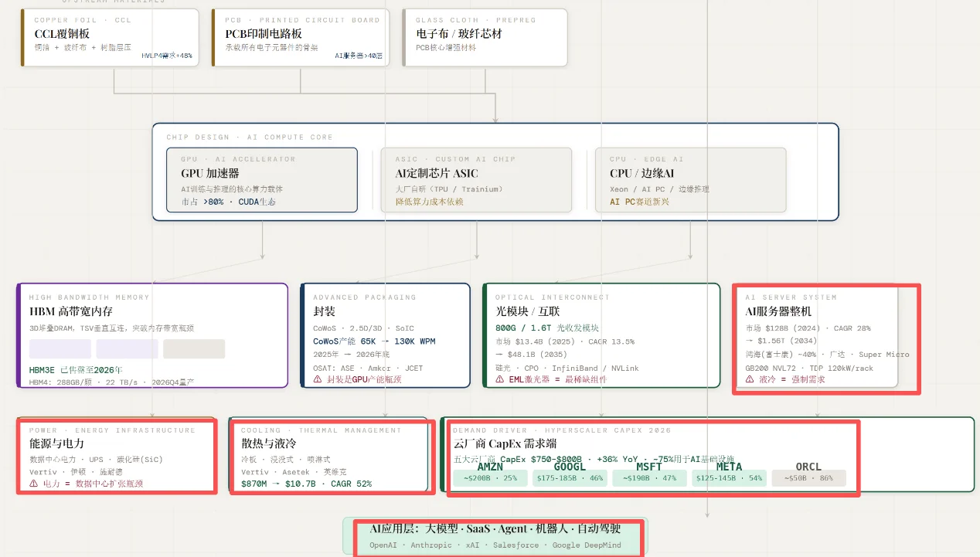Screen dimensions: 980x557
Task: Click the 电子布 / 玻纤芯材 card title
Action: 458,34
